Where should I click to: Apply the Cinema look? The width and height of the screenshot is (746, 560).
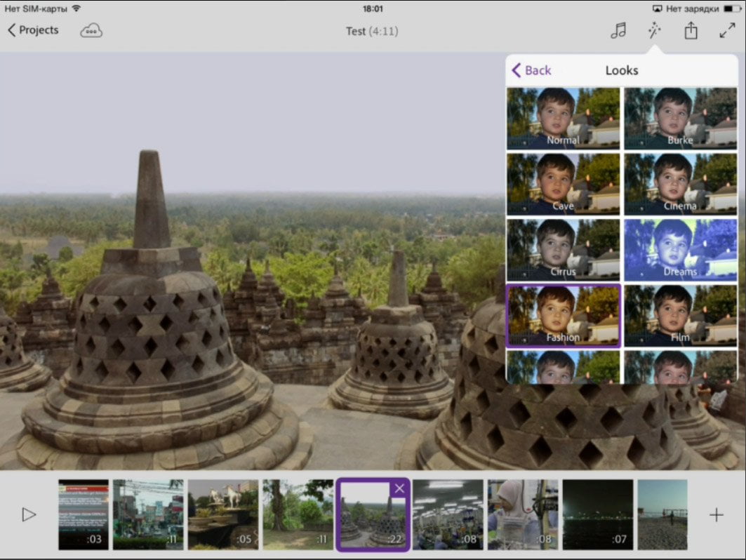coord(680,184)
